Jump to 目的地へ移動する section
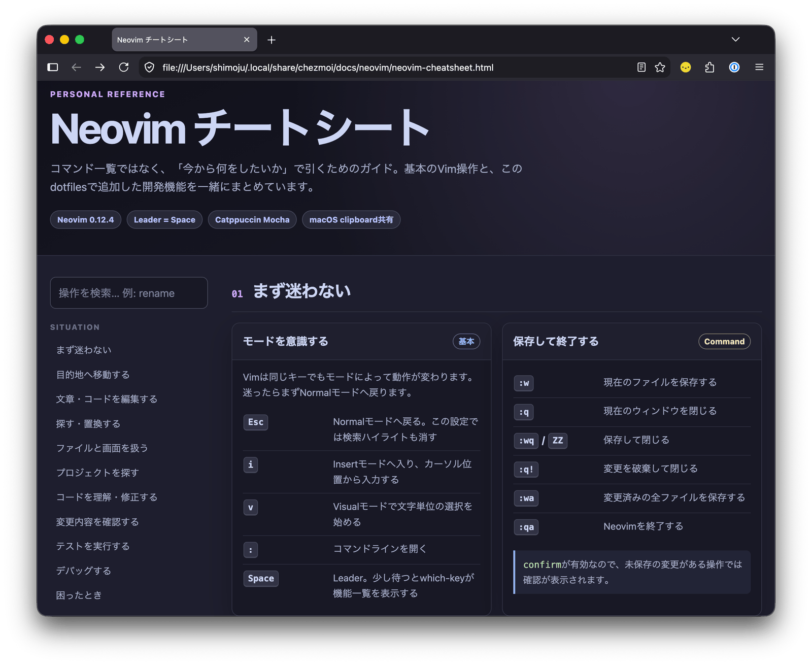The width and height of the screenshot is (812, 665). coord(93,375)
